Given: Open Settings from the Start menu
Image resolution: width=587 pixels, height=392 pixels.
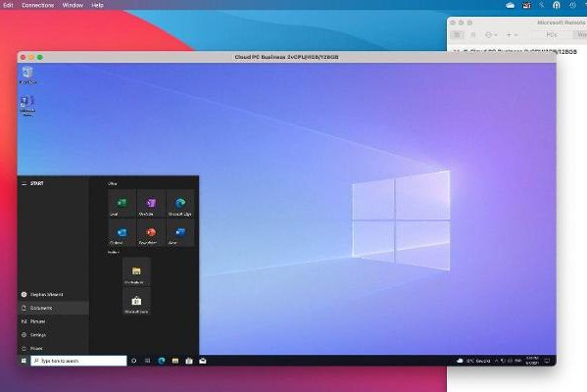Looking at the screenshot, I should coord(53,335).
